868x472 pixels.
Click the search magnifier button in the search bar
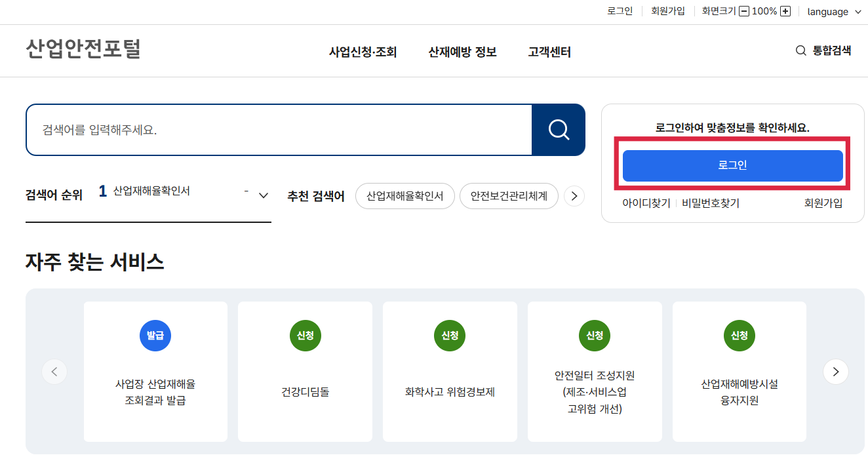558,129
